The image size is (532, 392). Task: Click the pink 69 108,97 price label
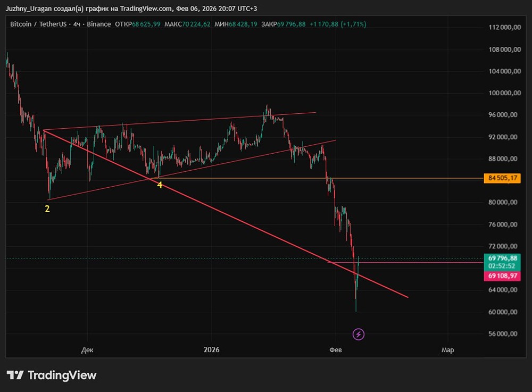[502, 276]
